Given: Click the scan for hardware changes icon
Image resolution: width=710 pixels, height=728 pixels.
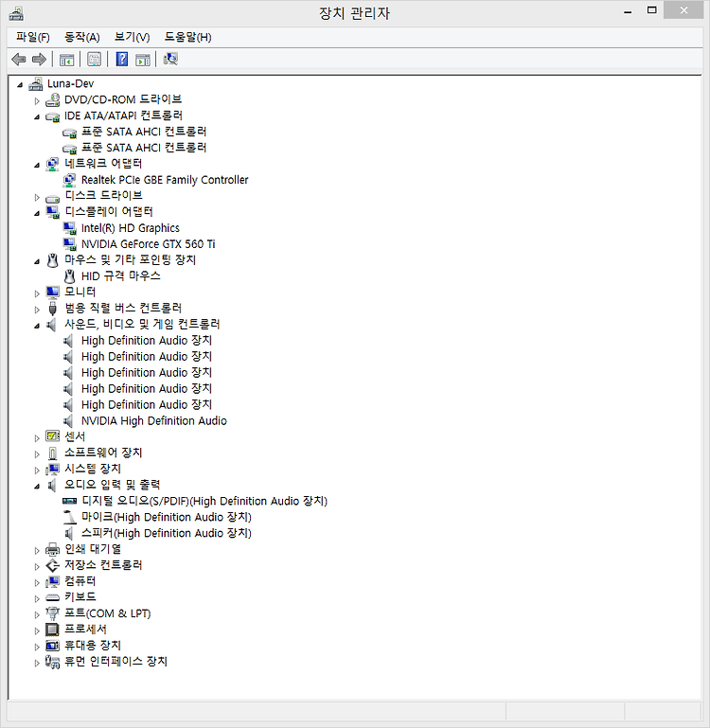Looking at the screenshot, I should point(170,59).
